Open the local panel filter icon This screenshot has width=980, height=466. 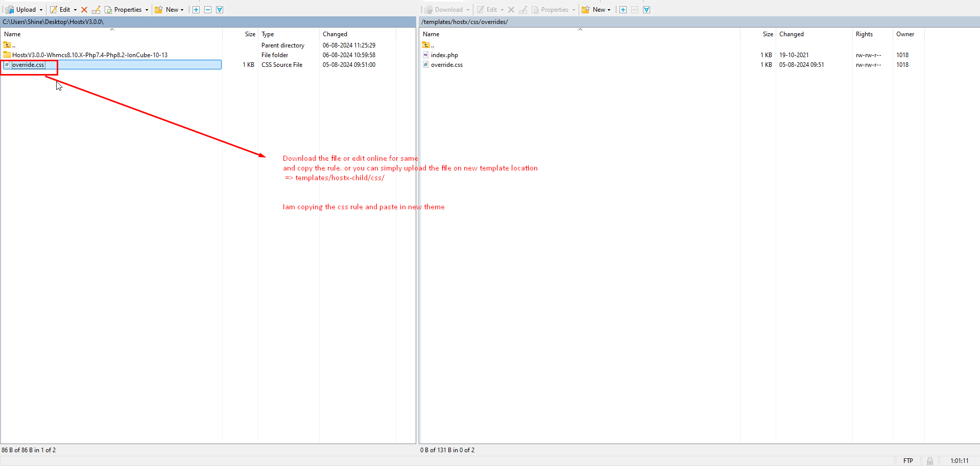pos(220,10)
